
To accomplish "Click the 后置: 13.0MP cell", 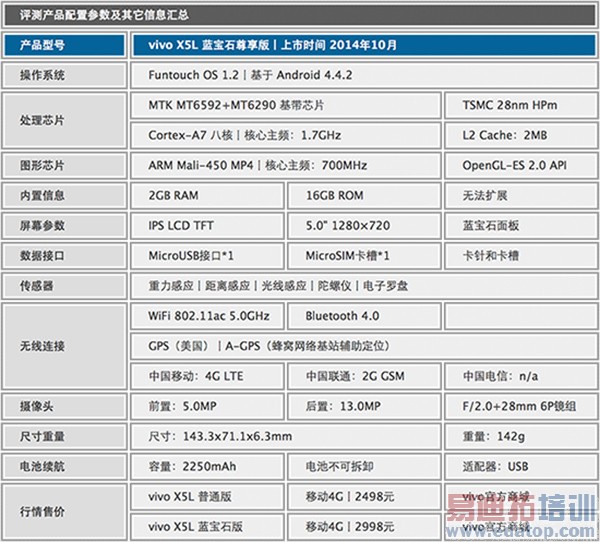I will click(364, 406).
